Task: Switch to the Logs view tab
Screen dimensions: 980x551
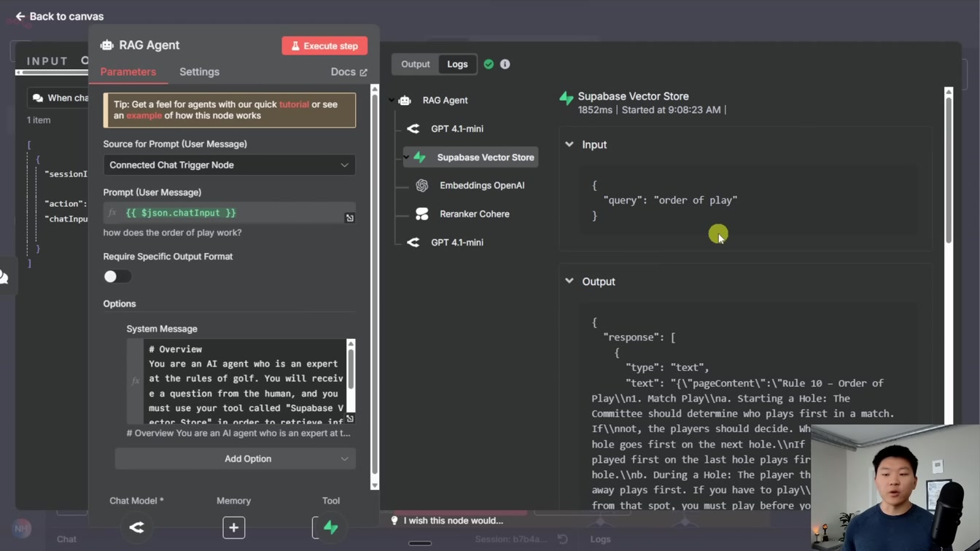Action: 457,64
